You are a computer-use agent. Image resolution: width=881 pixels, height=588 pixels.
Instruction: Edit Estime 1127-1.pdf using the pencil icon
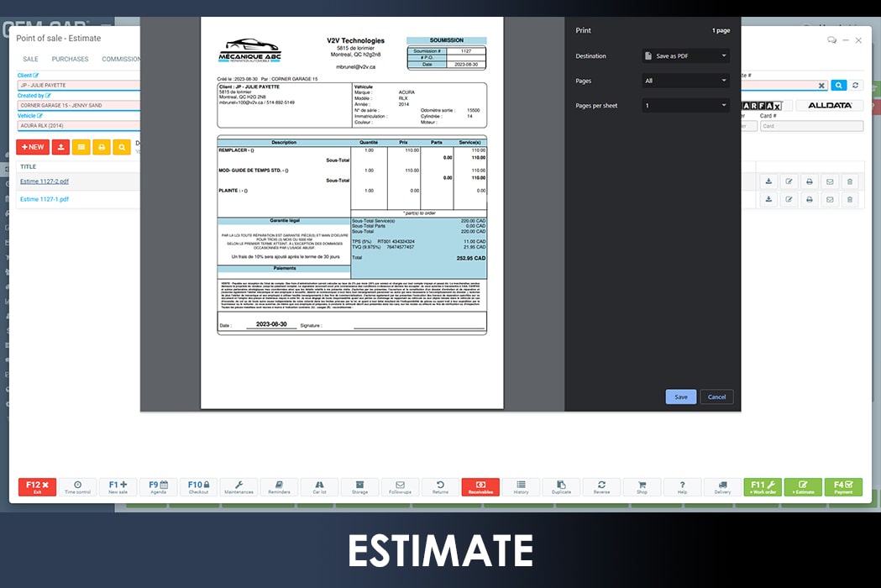789,200
